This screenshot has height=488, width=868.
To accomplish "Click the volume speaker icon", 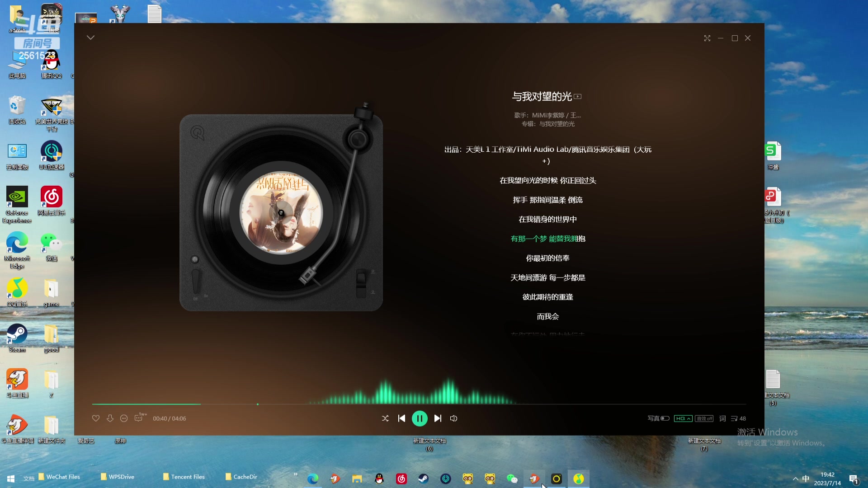I will [x=454, y=418].
